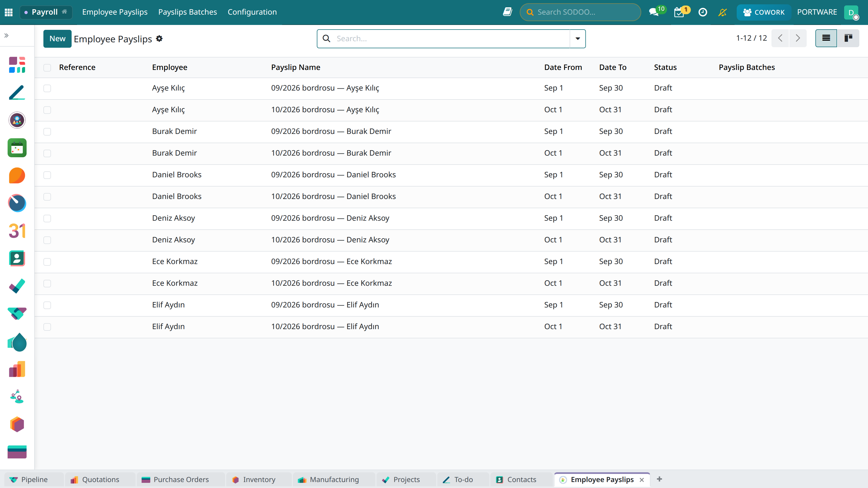Expand the search filter options dropdown
This screenshot has height=488, width=868.
click(x=577, y=38)
